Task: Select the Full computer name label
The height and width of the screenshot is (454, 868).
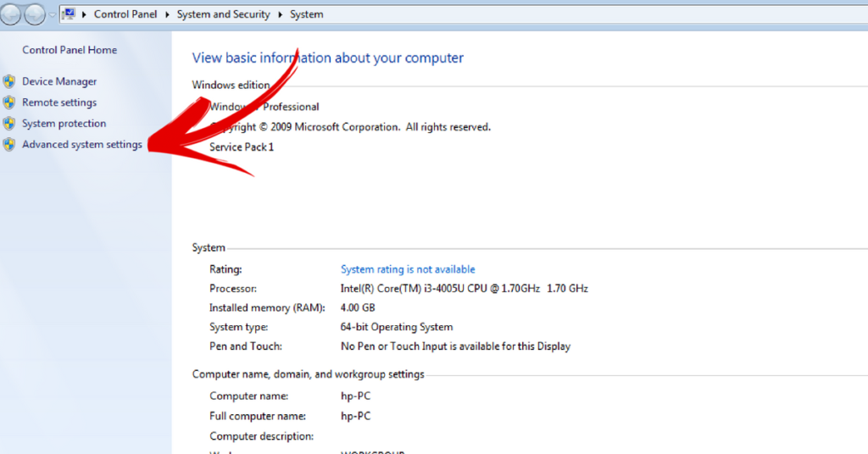Action: pyautogui.click(x=258, y=416)
